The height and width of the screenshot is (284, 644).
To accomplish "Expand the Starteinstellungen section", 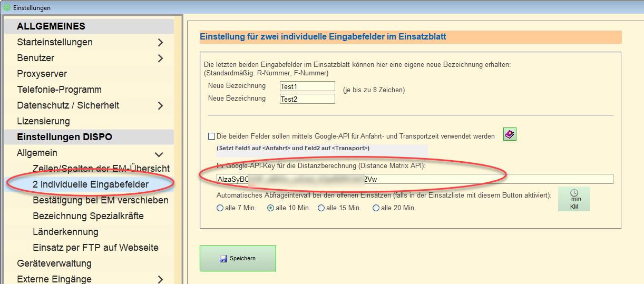I will (x=160, y=42).
